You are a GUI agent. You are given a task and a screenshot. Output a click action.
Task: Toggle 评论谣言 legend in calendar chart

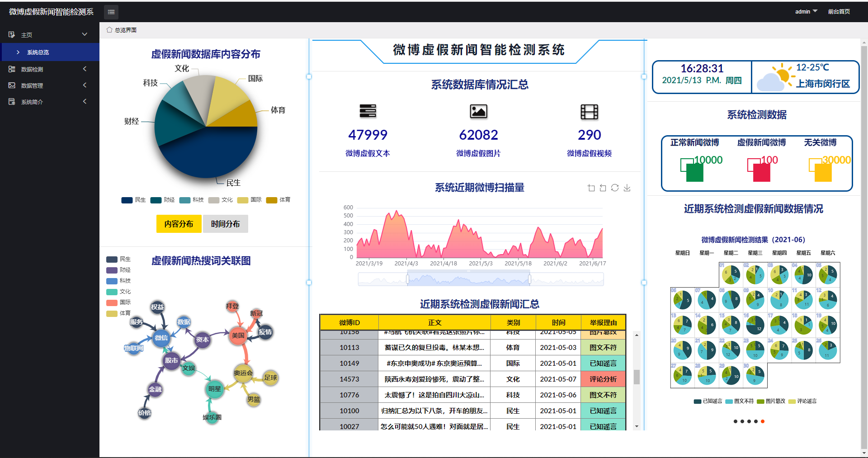802,401
